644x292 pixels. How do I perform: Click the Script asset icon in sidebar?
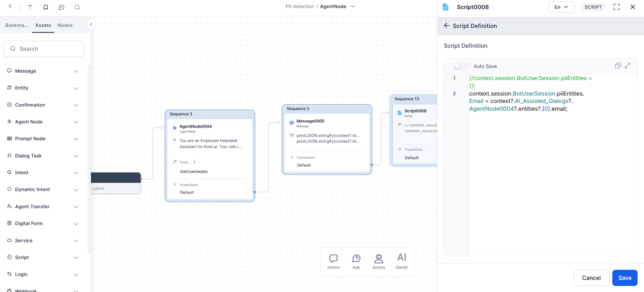(9, 257)
